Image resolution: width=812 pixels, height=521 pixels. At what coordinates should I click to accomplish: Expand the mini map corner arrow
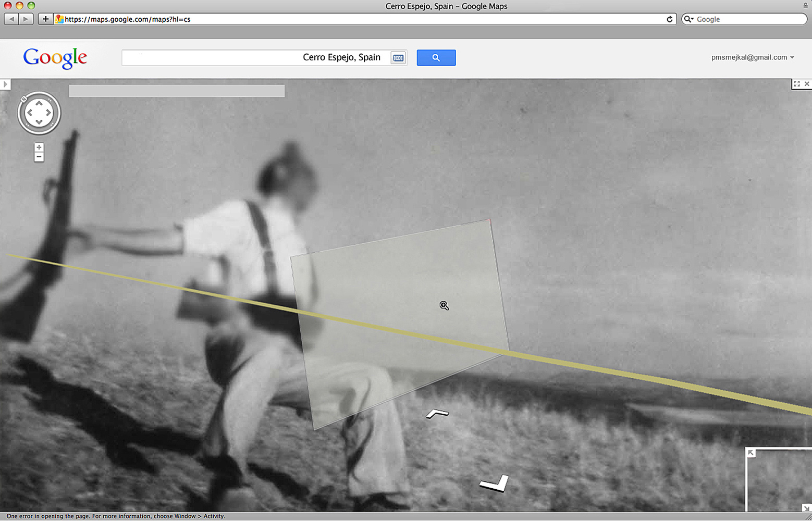point(751,453)
